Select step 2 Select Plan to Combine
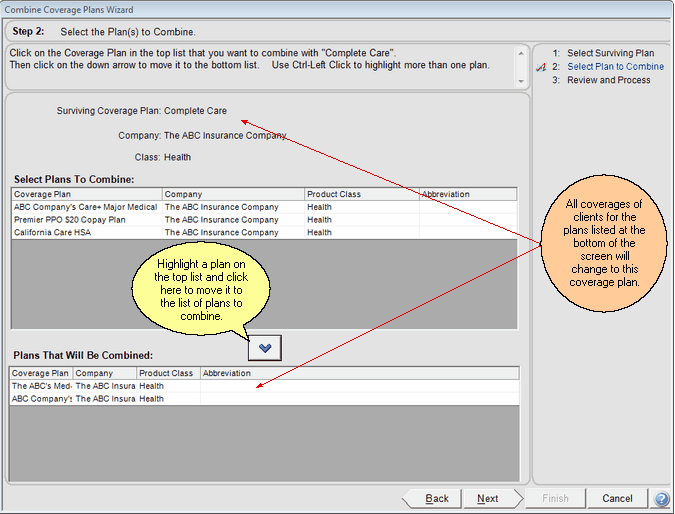675x514 pixels. pyautogui.click(x=615, y=67)
